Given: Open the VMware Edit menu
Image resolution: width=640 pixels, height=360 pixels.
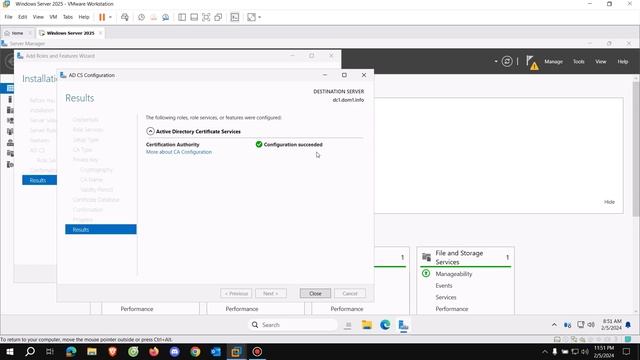Looking at the screenshot, I should [x=22, y=17].
